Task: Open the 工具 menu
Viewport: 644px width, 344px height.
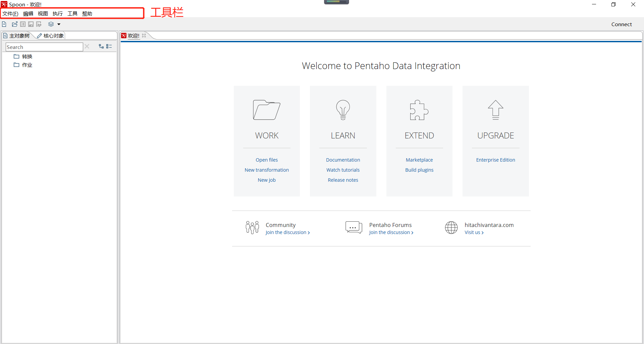Action: coord(72,13)
